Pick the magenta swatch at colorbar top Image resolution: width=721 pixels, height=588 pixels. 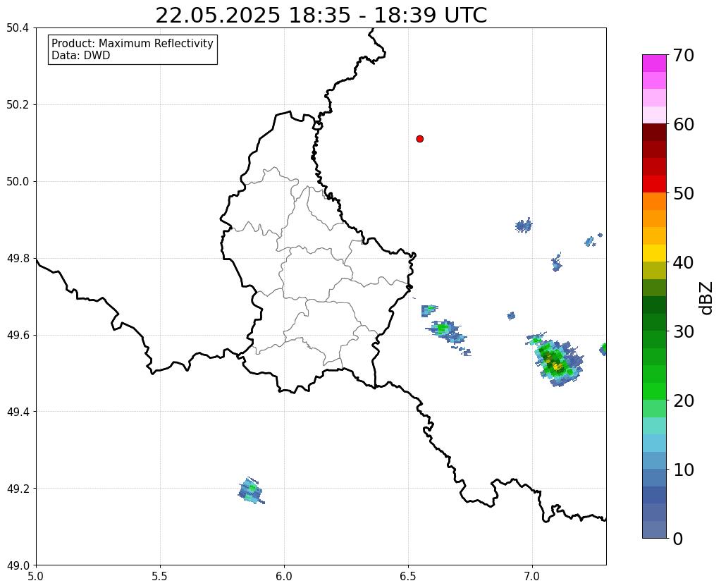pos(654,63)
